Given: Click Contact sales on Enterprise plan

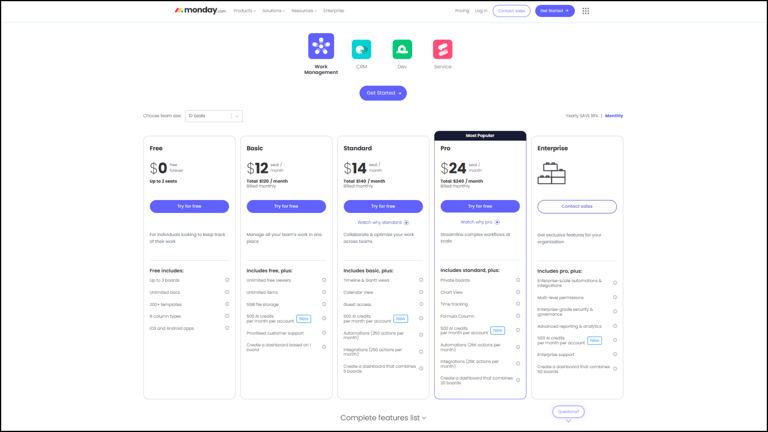Looking at the screenshot, I should 577,206.
